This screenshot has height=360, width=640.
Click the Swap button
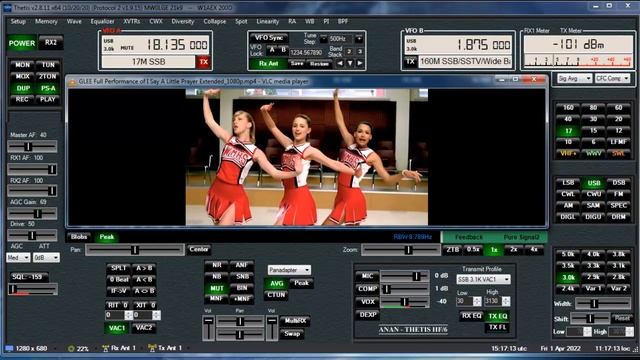pos(292,333)
